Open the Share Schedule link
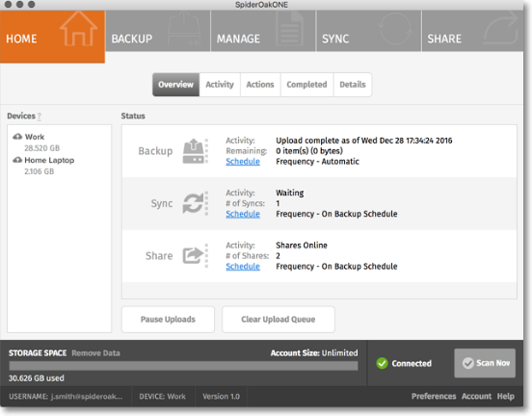Screen dimensions: 532x416 coord(243,267)
